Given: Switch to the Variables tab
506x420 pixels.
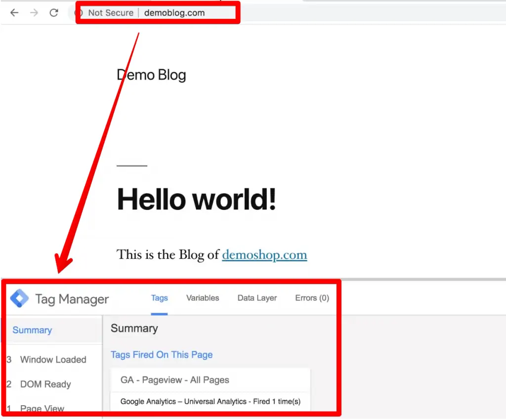Looking at the screenshot, I should [202, 298].
